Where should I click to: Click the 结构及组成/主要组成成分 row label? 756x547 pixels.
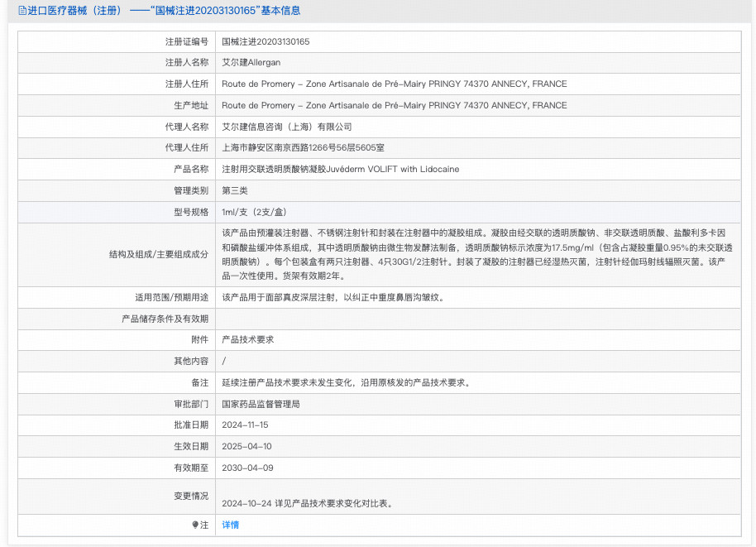158,254
